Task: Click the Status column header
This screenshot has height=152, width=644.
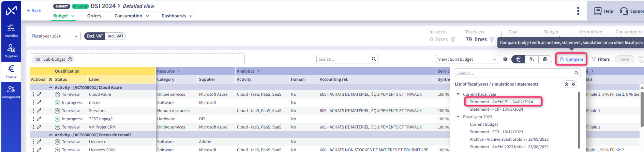Action: (61, 79)
